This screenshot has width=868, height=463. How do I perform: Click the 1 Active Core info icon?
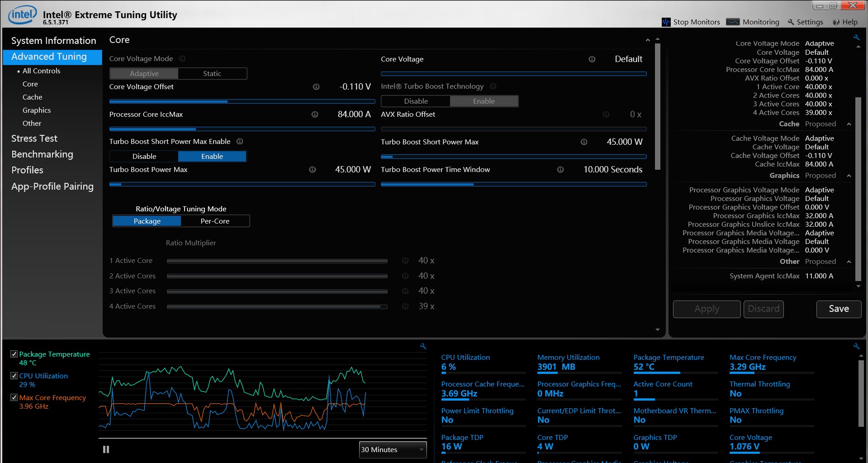point(405,261)
